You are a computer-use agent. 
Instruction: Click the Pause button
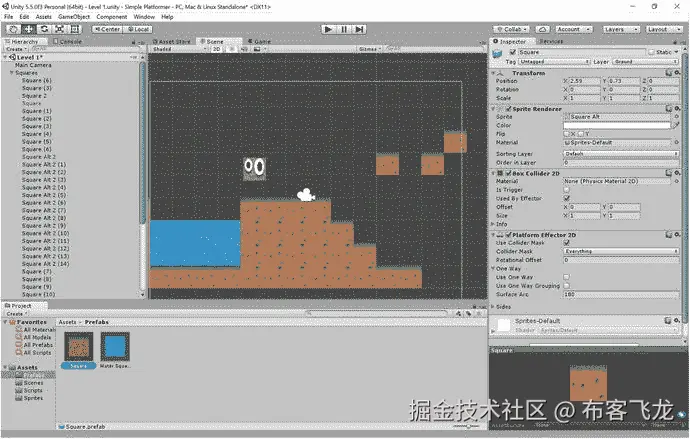344,29
